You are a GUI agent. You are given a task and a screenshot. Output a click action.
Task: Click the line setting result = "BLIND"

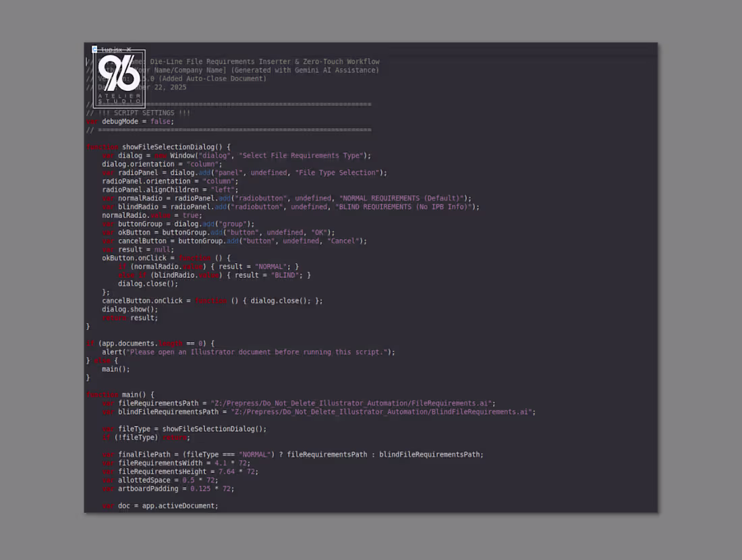(215, 275)
